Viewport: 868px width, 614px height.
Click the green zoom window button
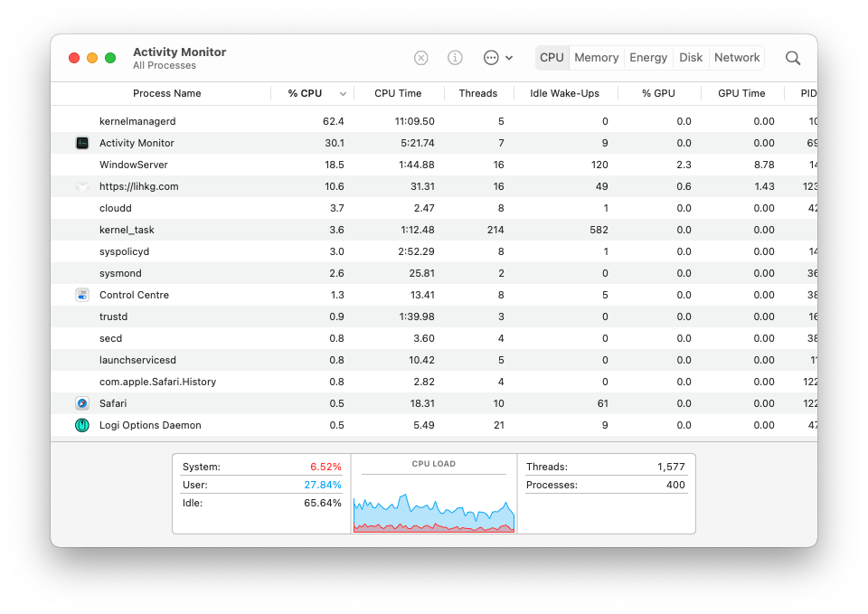110,58
